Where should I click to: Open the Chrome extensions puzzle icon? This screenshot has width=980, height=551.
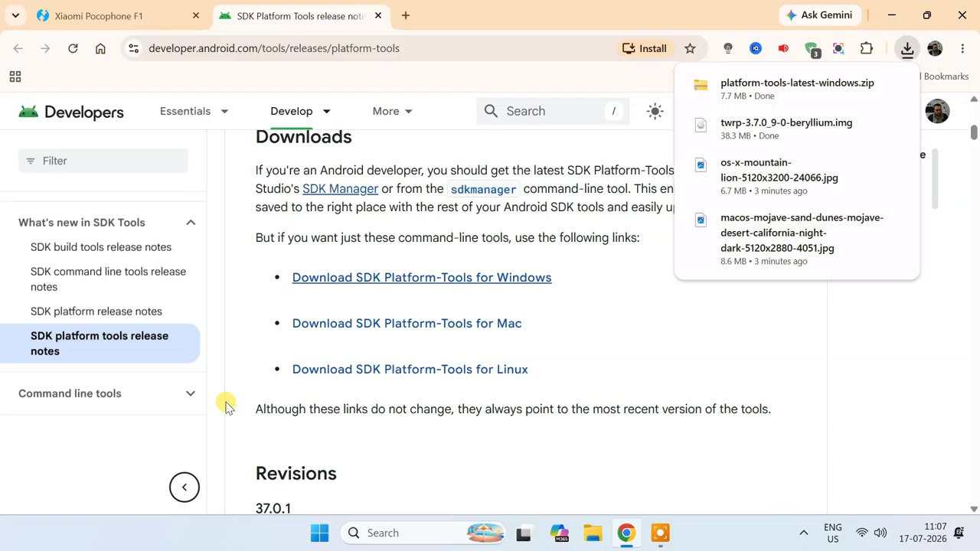click(x=866, y=48)
